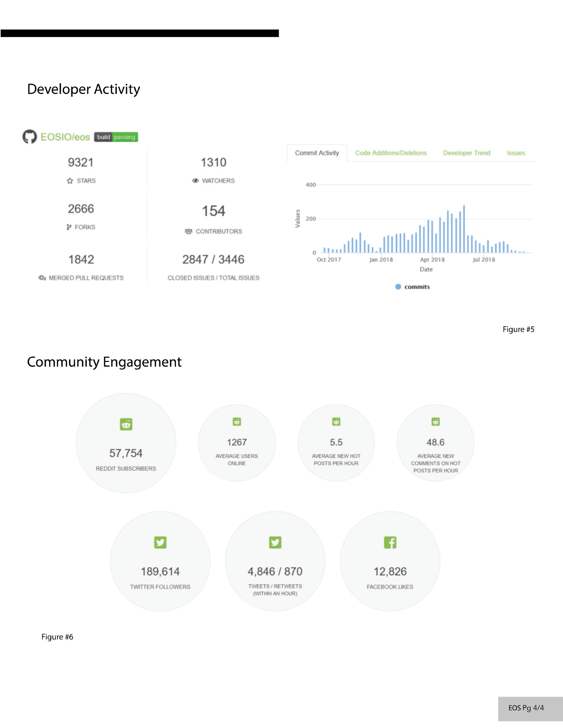Click the Twitter icon above 4,846 / 870

tap(275, 542)
